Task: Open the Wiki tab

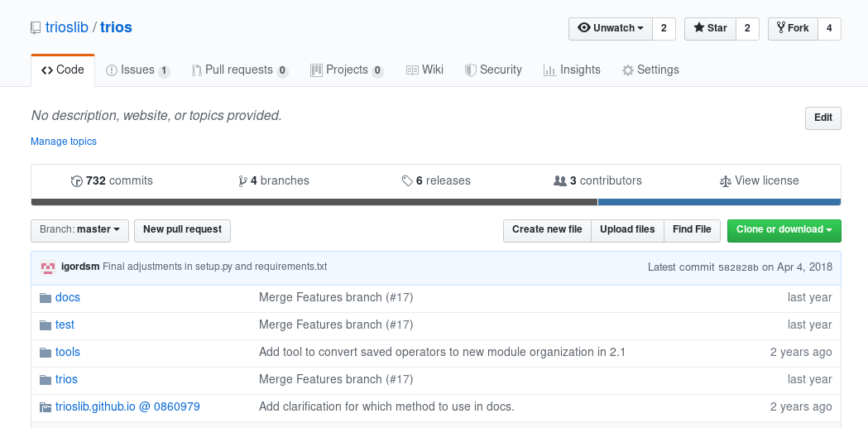Action: (x=424, y=70)
